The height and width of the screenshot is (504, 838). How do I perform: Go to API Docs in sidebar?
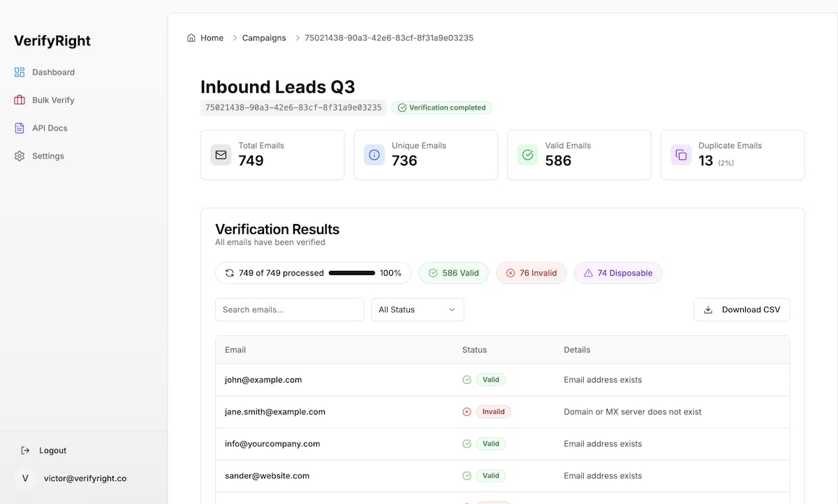tap(50, 128)
